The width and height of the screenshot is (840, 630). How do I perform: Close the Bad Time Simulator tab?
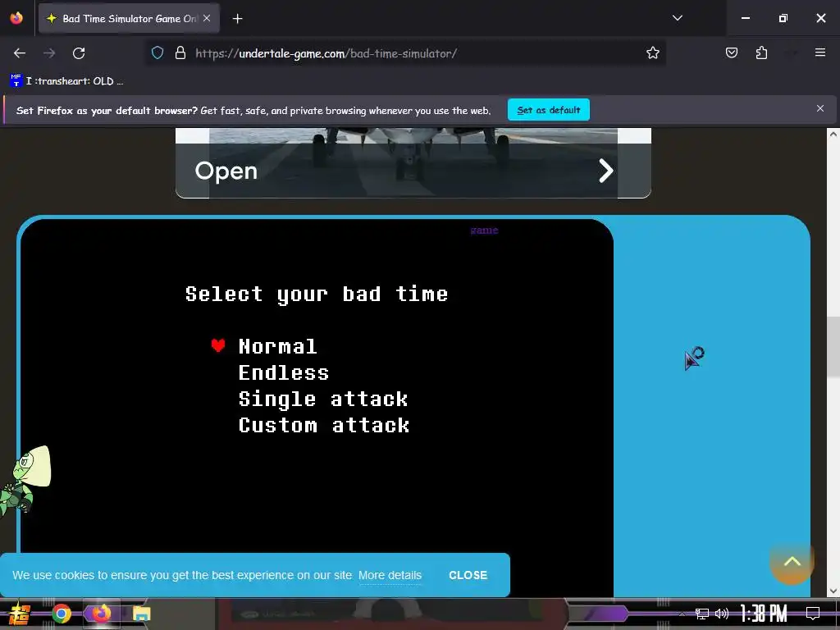point(207,18)
